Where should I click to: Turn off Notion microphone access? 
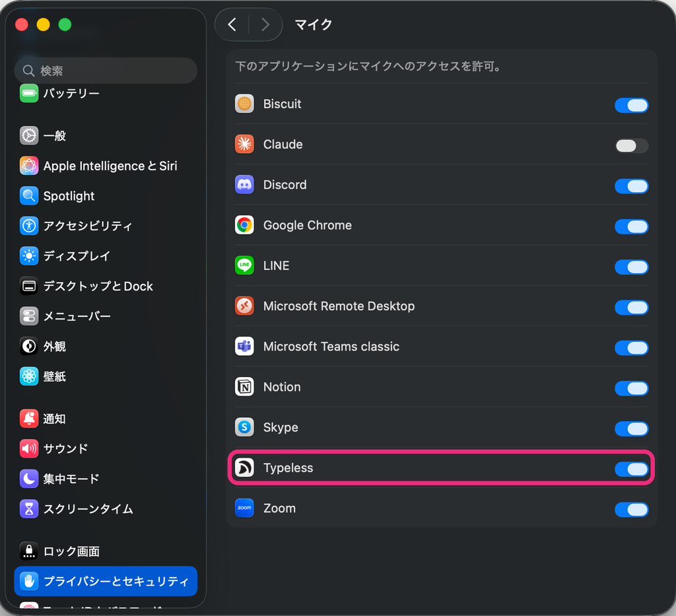[632, 388]
